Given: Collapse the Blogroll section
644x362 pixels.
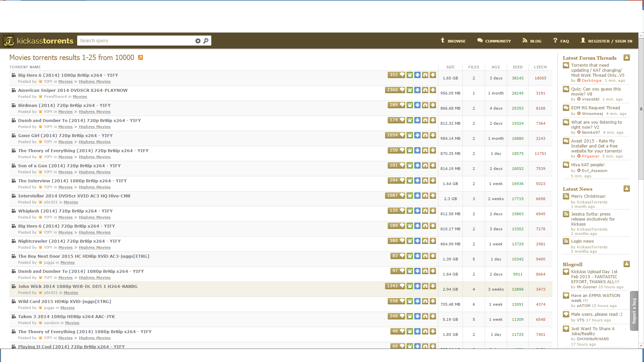Looking at the screenshot, I should [627, 264].
